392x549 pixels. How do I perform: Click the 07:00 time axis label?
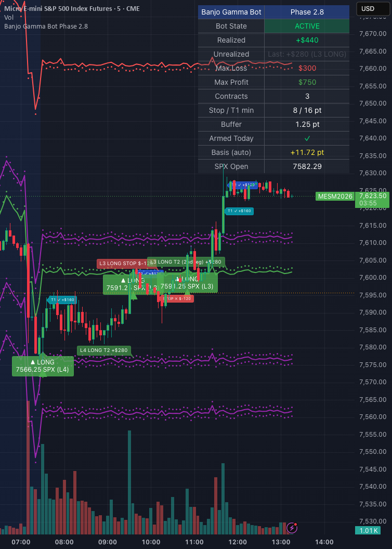[x=21, y=542]
